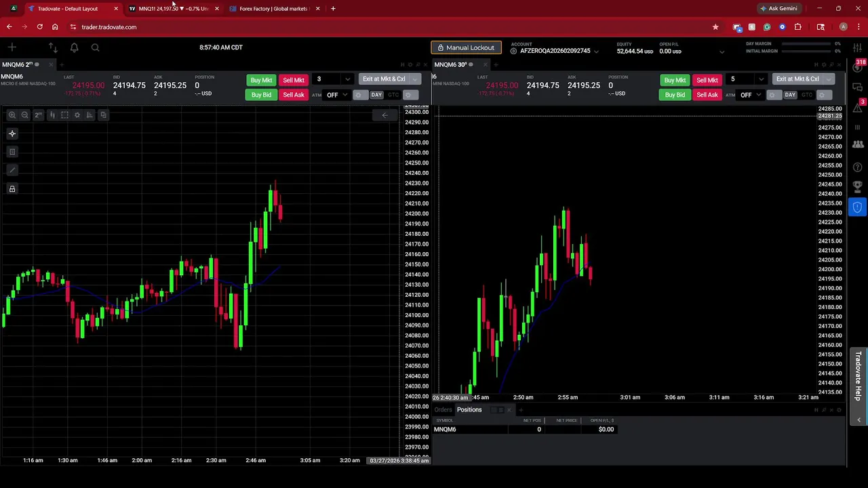Click the Manual Lockout button
Image resolution: width=868 pixels, height=488 pixels.
466,47
